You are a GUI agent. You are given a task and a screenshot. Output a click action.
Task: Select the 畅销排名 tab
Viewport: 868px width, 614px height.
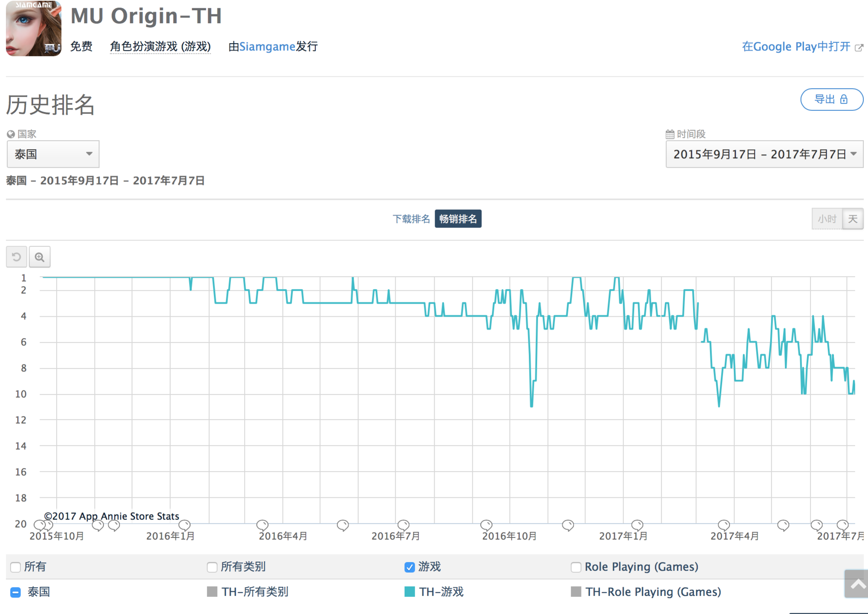pos(458,219)
